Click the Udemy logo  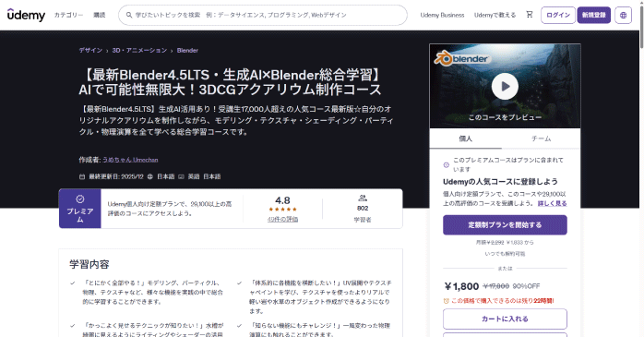point(26,15)
